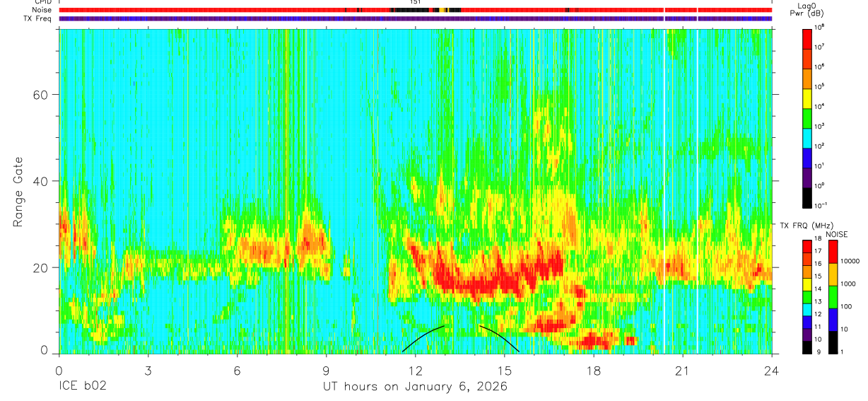Click the 'ICE b02' radar label
The image size is (868, 401).
(83, 387)
